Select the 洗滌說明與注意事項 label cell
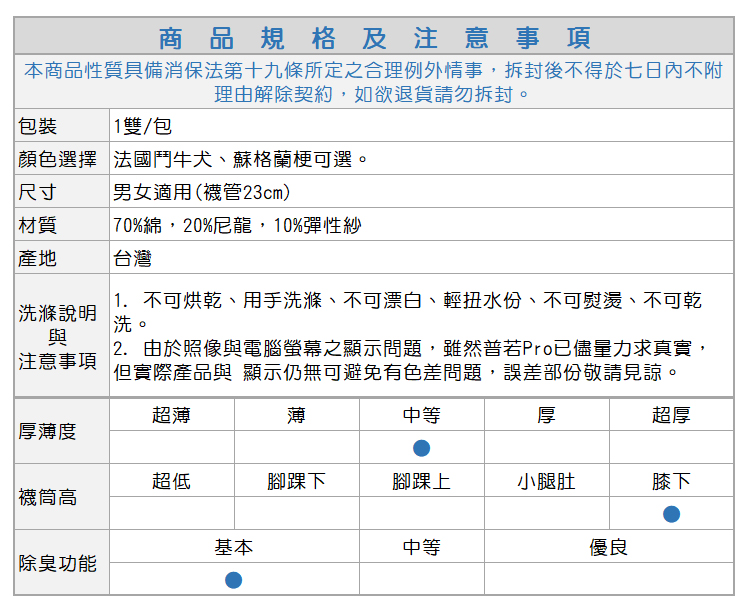 coord(58,336)
